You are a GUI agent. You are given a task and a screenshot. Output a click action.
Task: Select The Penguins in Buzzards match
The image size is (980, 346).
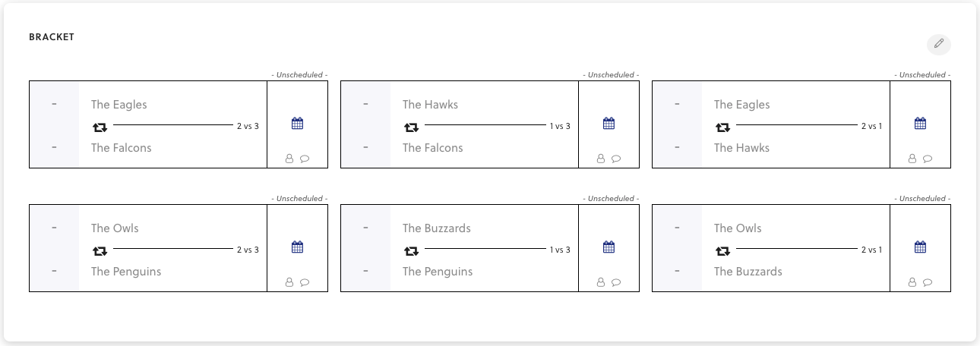tap(438, 272)
